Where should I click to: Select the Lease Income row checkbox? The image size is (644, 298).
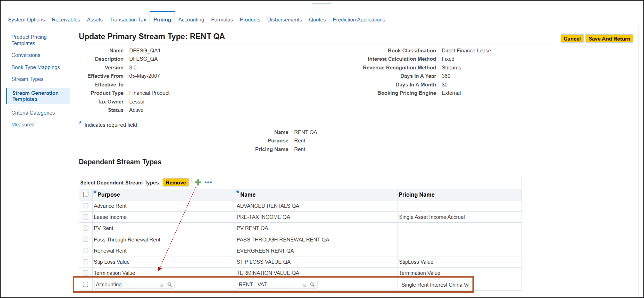point(85,217)
